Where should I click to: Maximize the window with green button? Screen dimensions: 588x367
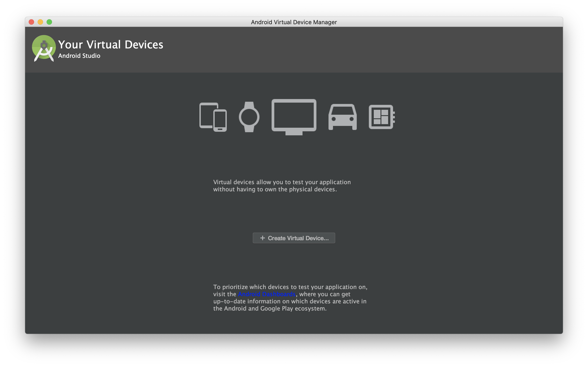click(49, 22)
